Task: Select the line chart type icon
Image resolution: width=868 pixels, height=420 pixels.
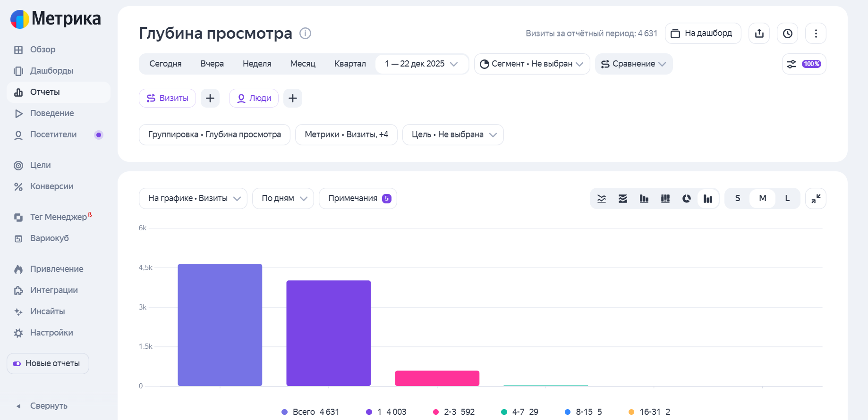Action: pos(602,199)
